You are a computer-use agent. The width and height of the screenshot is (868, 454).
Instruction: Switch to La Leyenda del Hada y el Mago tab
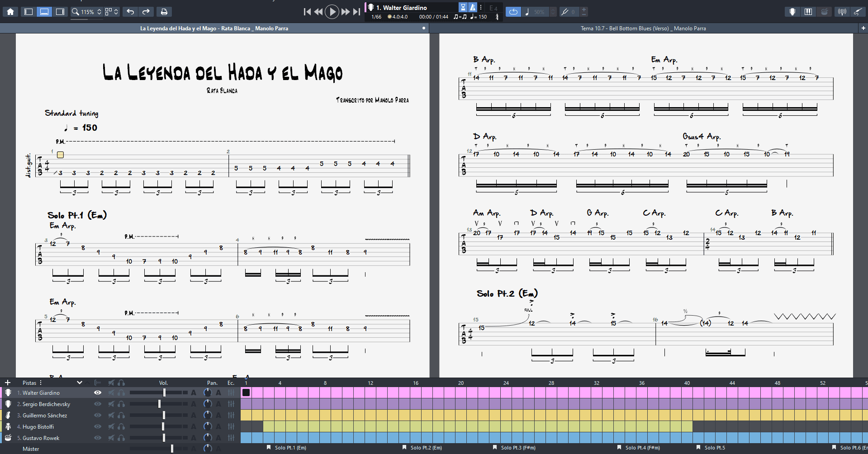pos(214,28)
